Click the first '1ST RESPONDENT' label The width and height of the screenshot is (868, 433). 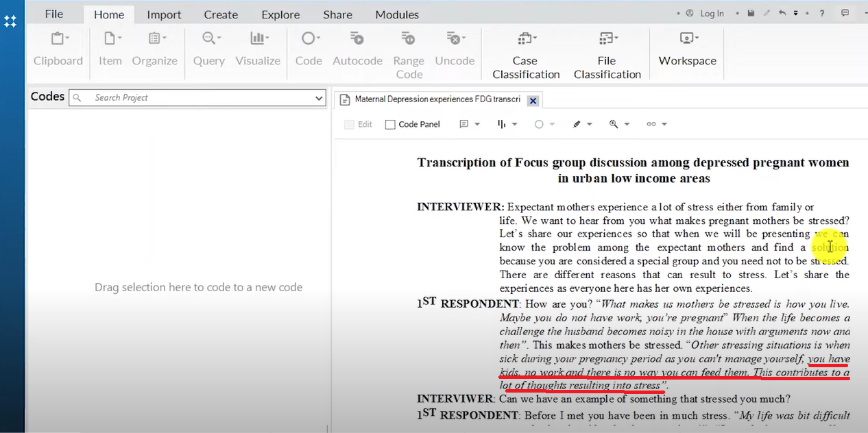point(468,303)
